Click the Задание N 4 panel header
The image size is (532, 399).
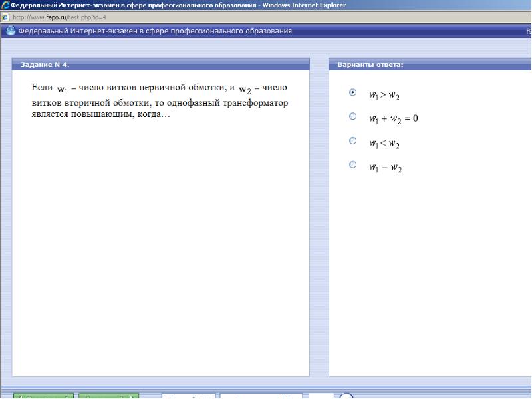(161, 65)
